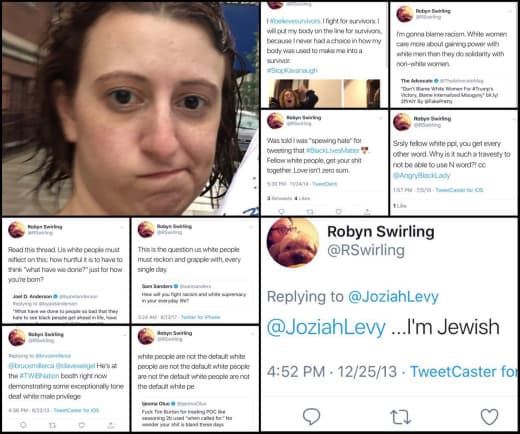The width and height of the screenshot is (520, 434).
Task: Click the reply icon in the I'm Jewish tweet
Action: (x=311, y=416)
